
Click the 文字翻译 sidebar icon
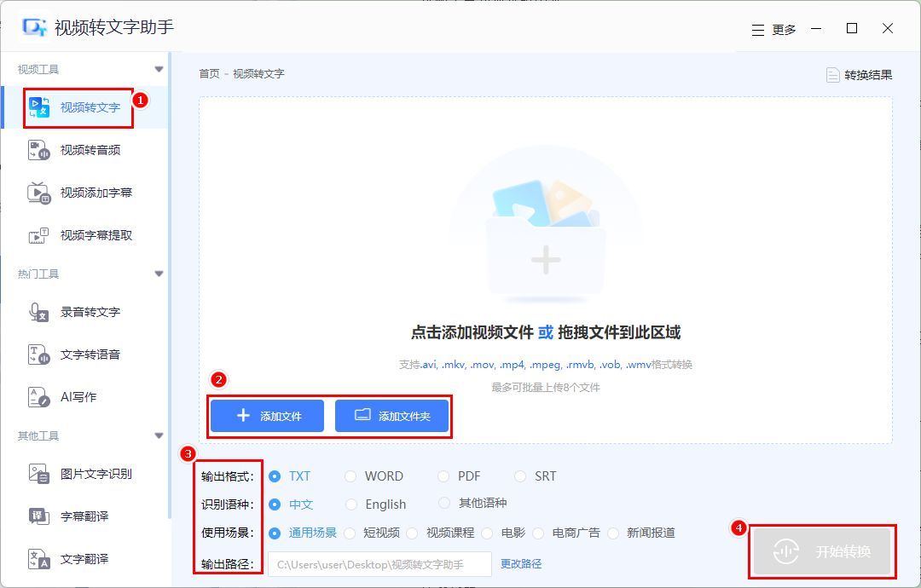pyautogui.click(x=38, y=559)
